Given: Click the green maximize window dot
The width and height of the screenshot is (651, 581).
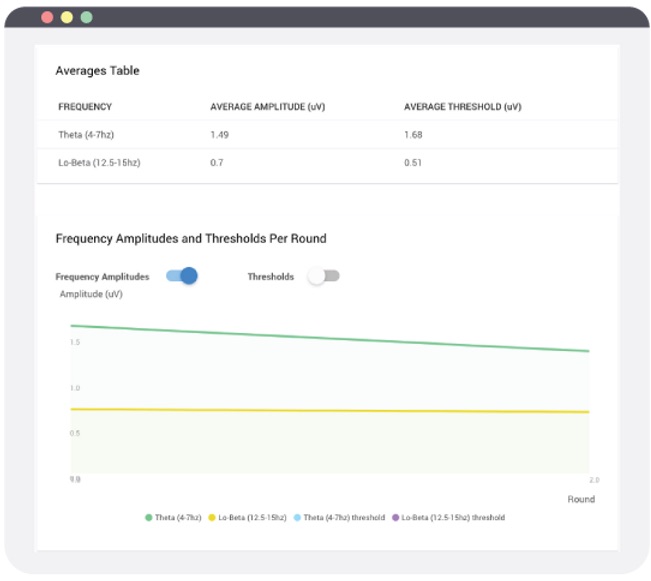Looking at the screenshot, I should (x=86, y=17).
